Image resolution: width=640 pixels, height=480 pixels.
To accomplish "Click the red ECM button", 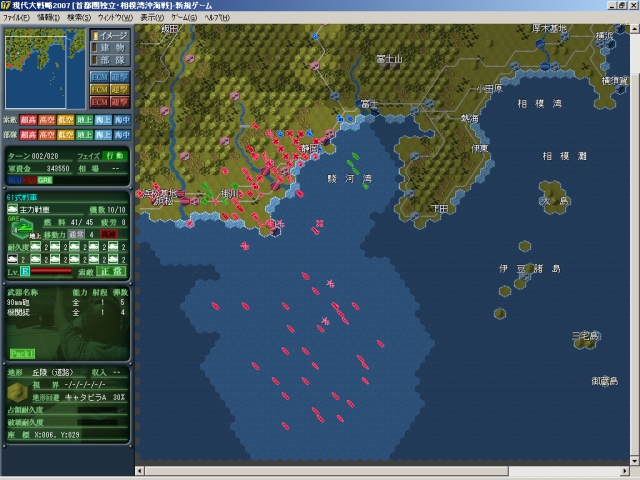I will tap(99, 102).
